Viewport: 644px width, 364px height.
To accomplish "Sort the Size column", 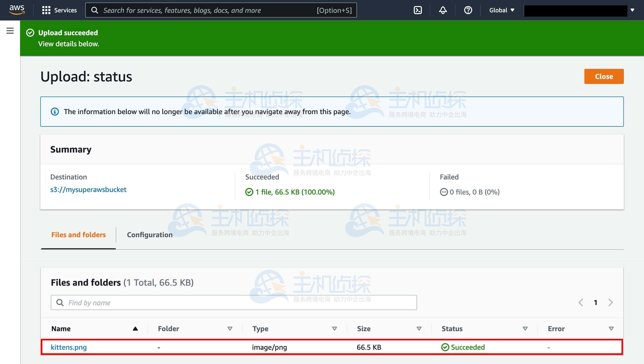I will click(x=419, y=329).
